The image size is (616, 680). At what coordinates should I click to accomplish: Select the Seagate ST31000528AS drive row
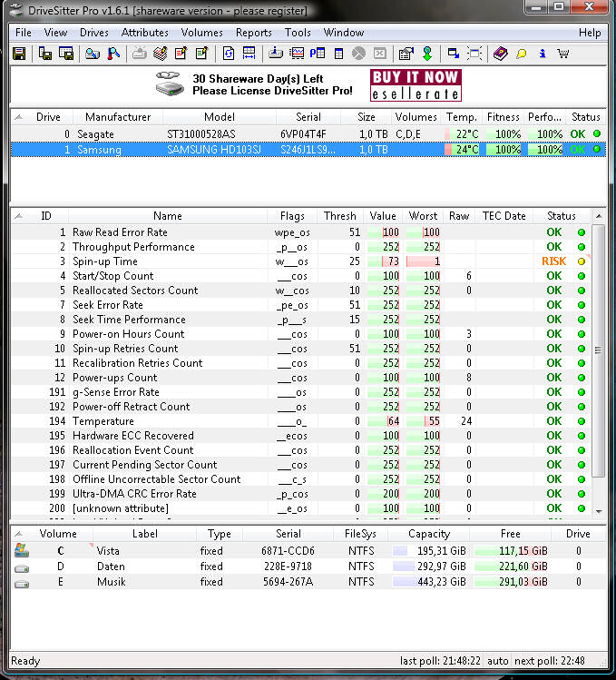pyautogui.click(x=308, y=134)
